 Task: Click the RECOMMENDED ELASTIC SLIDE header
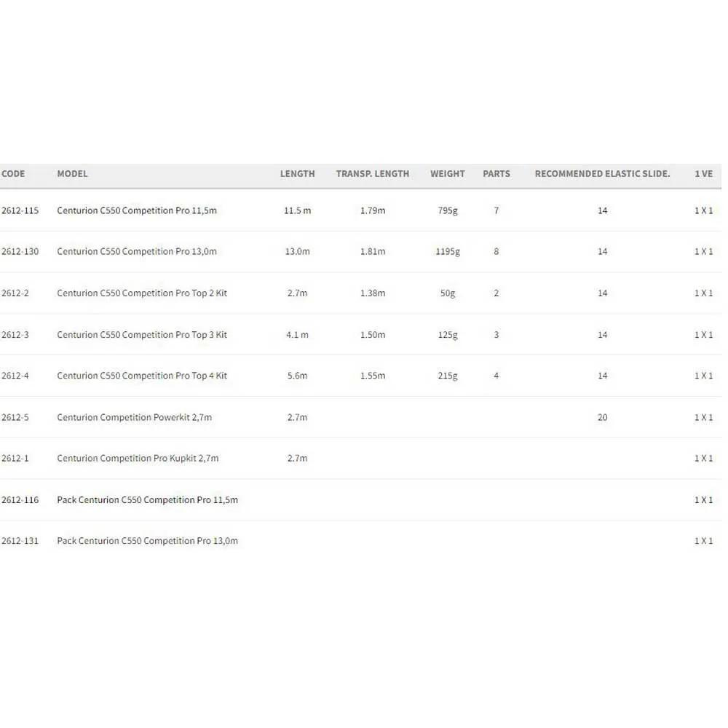tap(602, 174)
